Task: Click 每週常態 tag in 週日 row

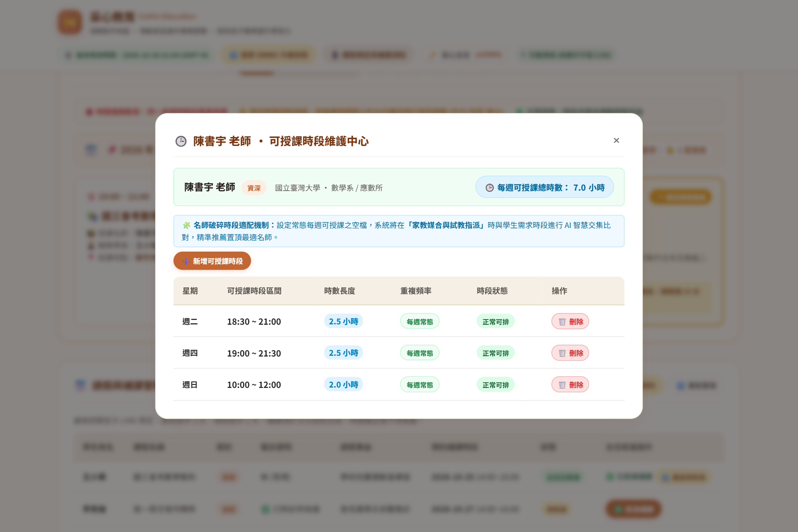Action: 420,385
